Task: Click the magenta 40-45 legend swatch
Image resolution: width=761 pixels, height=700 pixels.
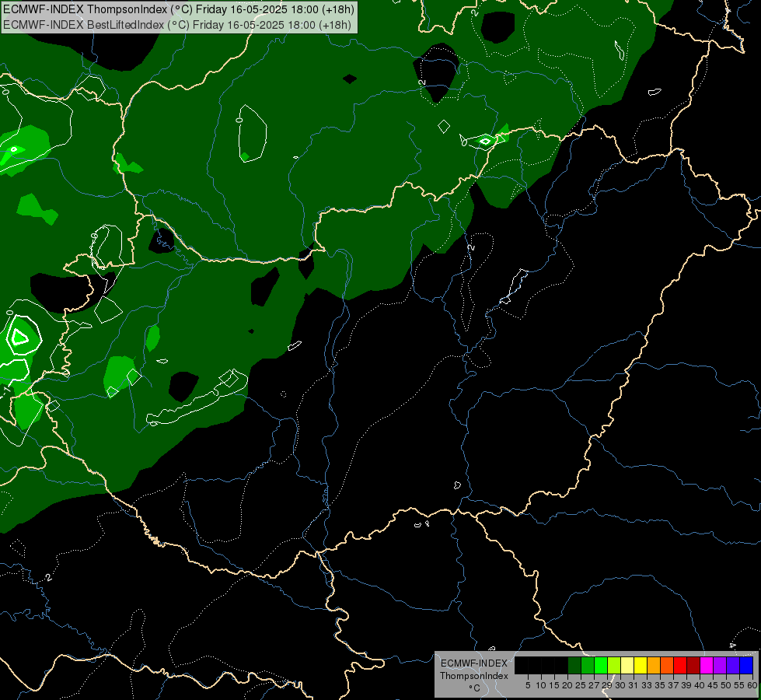Action: (x=707, y=665)
